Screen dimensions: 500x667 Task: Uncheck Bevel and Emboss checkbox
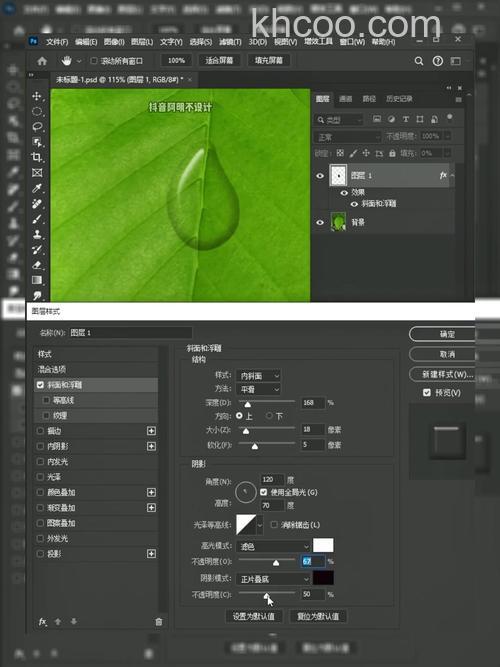pyautogui.click(x=40, y=385)
